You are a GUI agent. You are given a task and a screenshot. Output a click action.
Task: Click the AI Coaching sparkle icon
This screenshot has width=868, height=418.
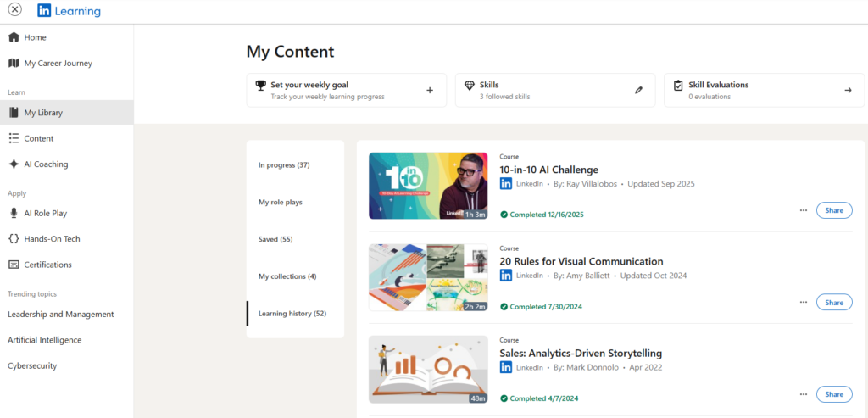pos(14,164)
